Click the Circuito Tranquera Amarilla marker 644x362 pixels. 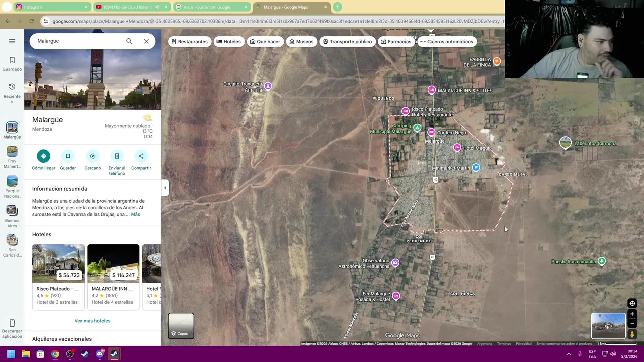click(x=268, y=86)
